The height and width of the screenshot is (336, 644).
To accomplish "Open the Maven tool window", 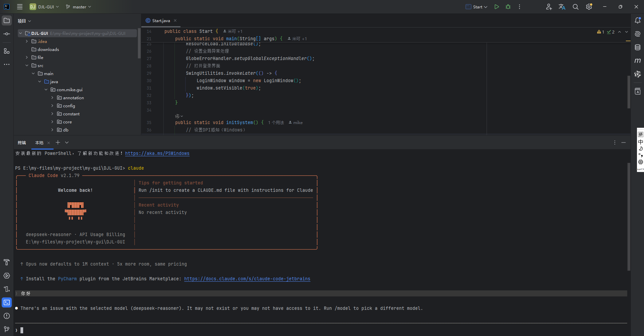I will click(638, 61).
